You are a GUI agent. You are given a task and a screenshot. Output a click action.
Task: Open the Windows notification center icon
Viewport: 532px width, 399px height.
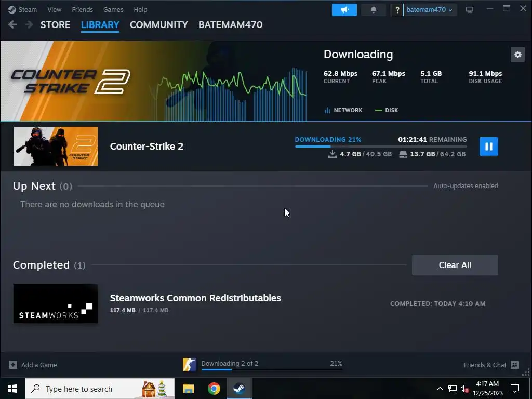(x=515, y=389)
